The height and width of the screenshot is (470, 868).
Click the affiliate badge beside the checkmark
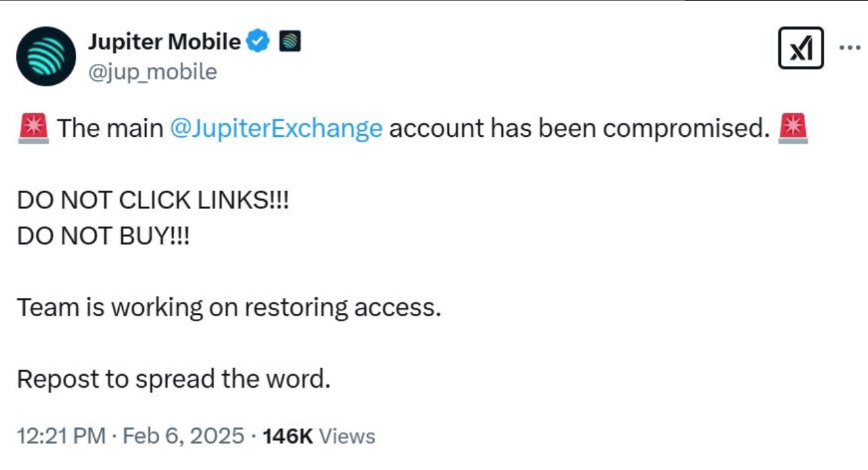pyautogui.click(x=290, y=42)
